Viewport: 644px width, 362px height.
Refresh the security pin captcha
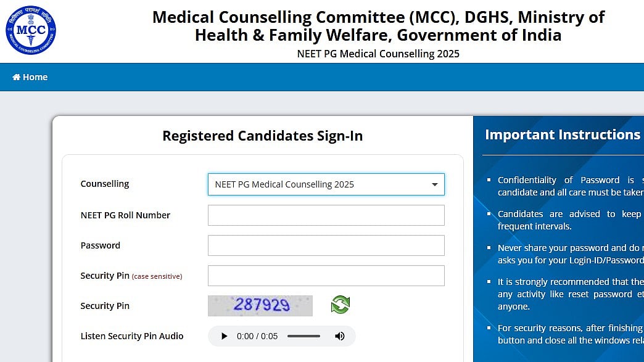(x=340, y=304)
